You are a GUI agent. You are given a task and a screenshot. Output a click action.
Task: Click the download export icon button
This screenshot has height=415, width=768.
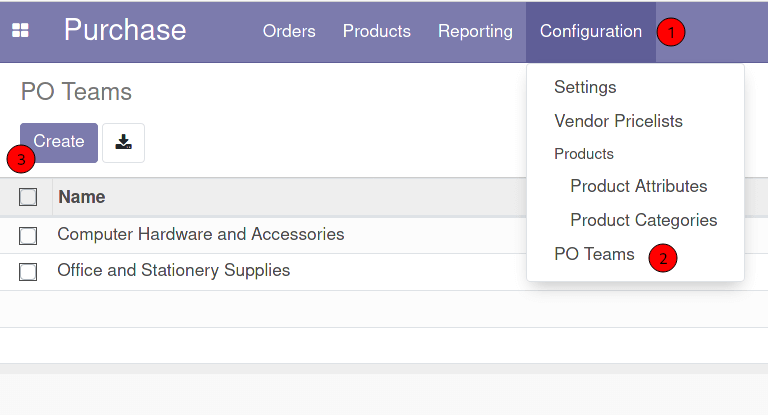[123, 143]
